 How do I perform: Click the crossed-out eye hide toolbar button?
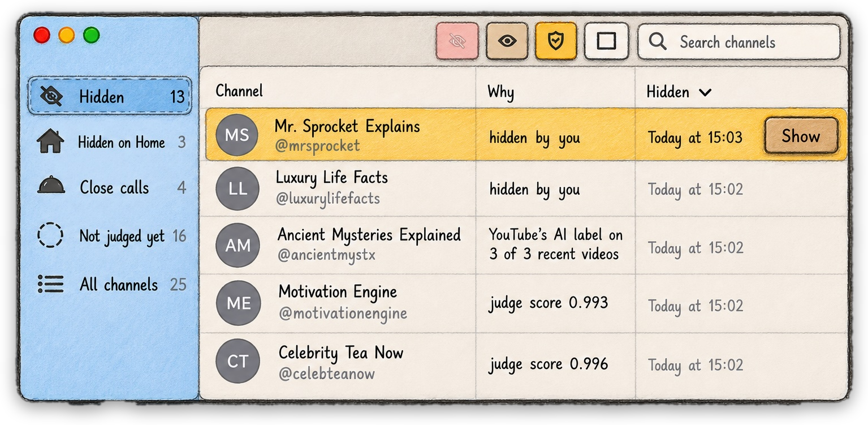[x=457, y=41]
